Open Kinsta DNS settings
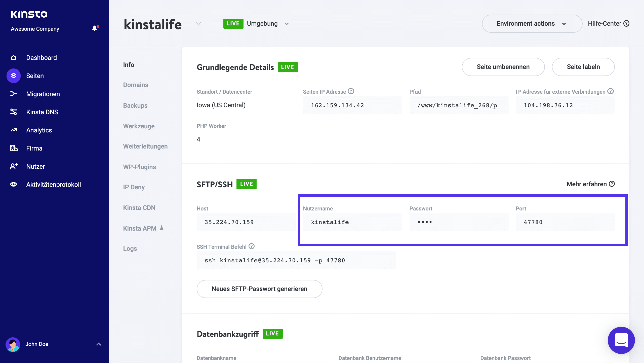Screen dimensions: 644x363 point(42,112)
